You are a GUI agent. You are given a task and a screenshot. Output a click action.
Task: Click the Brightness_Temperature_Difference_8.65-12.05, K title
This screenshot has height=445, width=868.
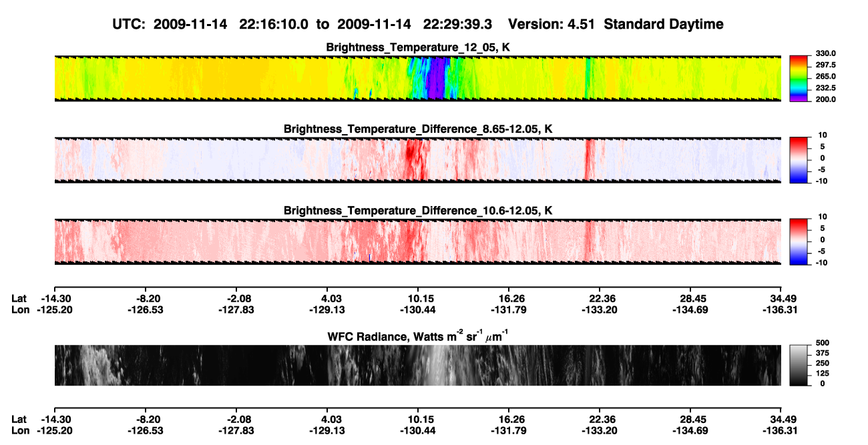(x=418, y=128)
